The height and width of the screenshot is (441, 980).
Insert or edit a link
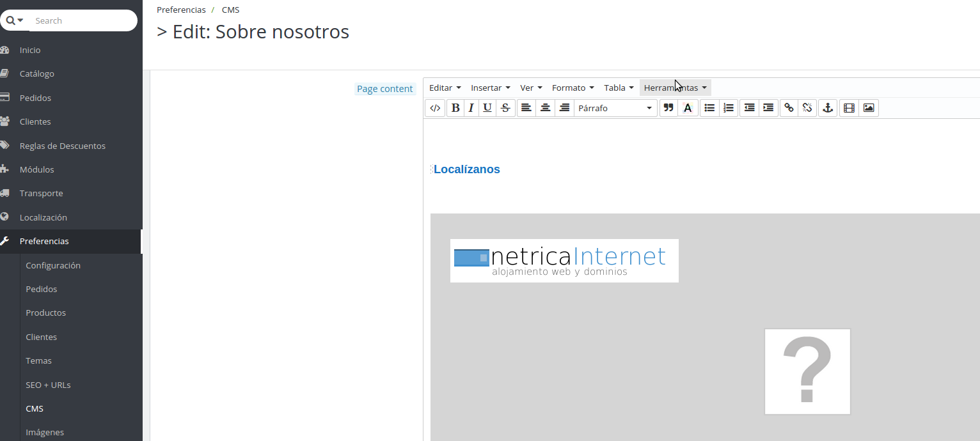pos(789,108)
